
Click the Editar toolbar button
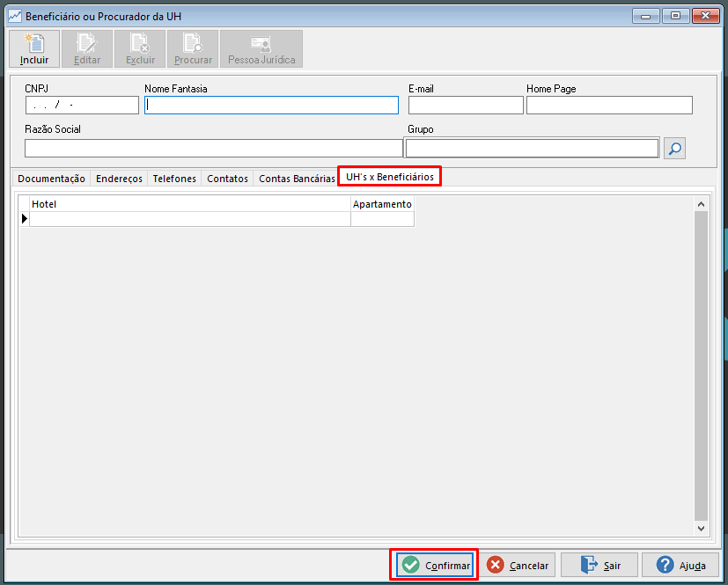coord(87,49)
